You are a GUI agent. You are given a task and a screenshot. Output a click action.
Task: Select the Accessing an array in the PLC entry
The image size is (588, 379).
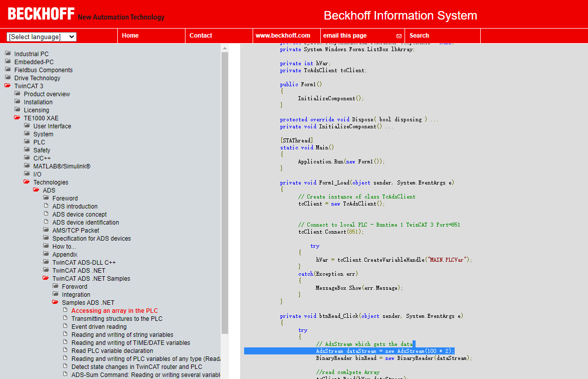tap(114, 310)
